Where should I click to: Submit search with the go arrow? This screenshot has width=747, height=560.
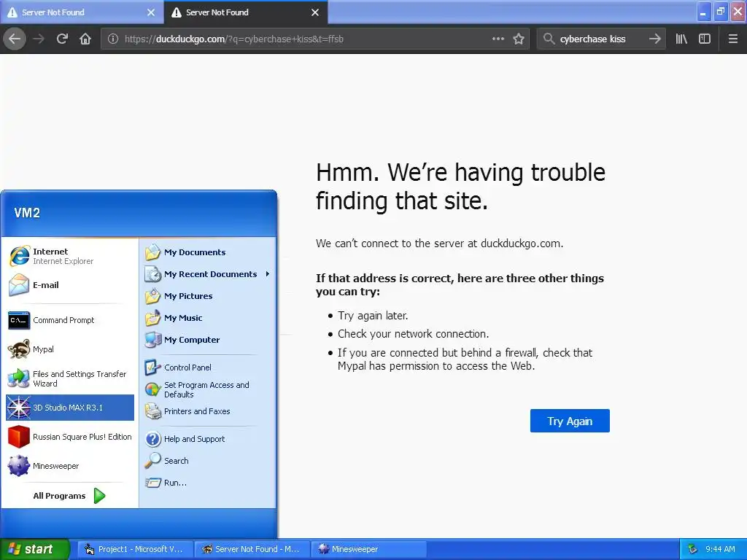(x=655, y=39)
